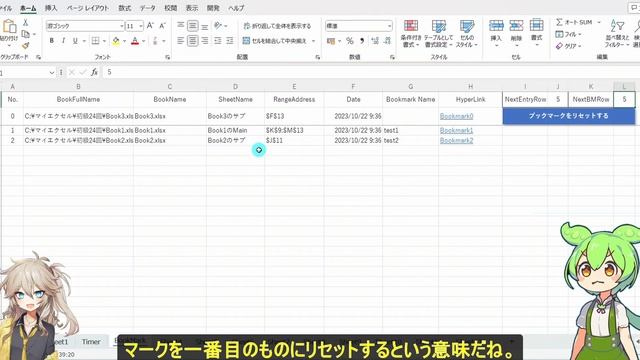Click the accounting currency format icon

(x=331, y=41)
